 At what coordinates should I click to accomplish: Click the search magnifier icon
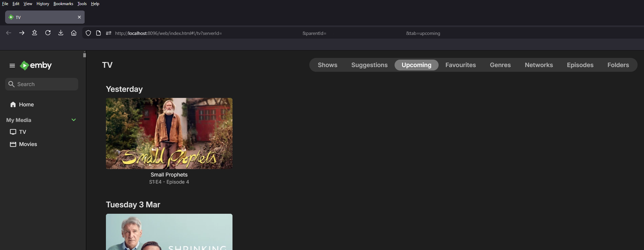pos(12,84)
